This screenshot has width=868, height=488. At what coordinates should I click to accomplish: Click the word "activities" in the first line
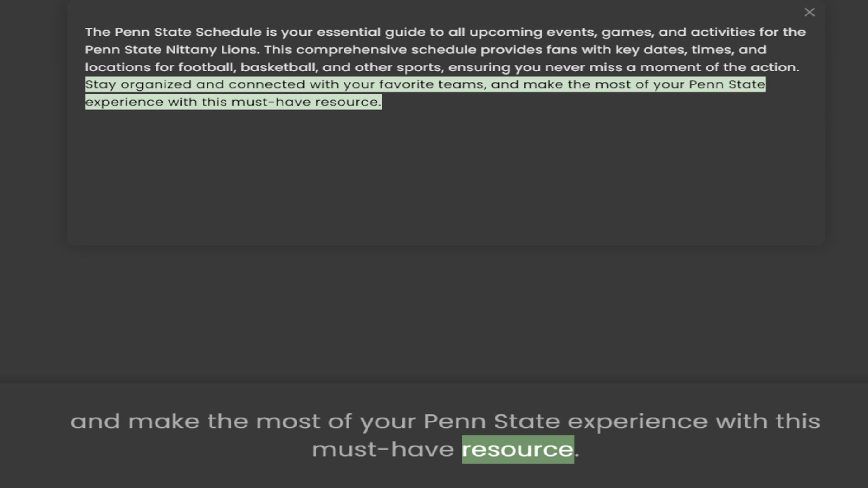[x=722, y=32]
